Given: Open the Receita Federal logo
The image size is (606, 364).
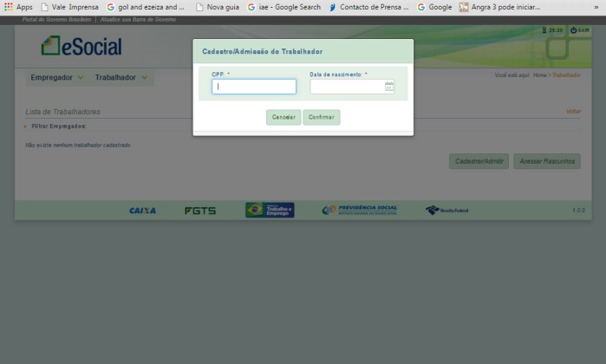Looking at the screenshot, I should (x=446, y=210).
